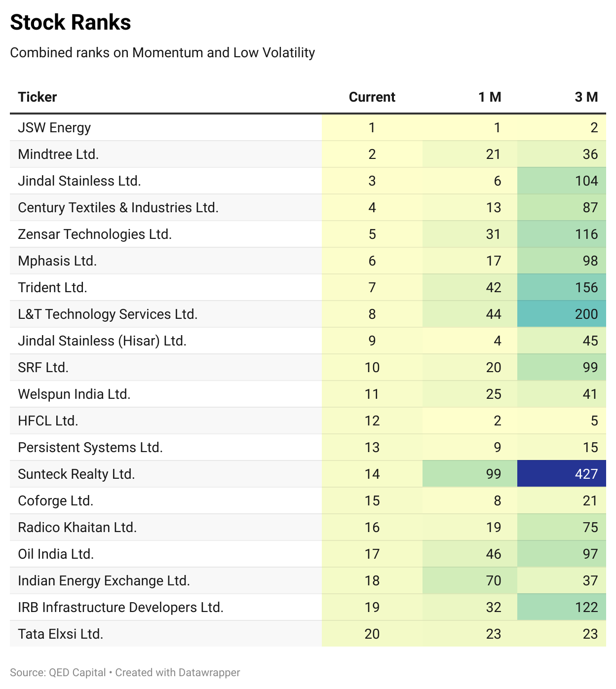Click Mphasis' 1 M value 17
The height and width of the screenshot is (689, 616).
point(494,261)
